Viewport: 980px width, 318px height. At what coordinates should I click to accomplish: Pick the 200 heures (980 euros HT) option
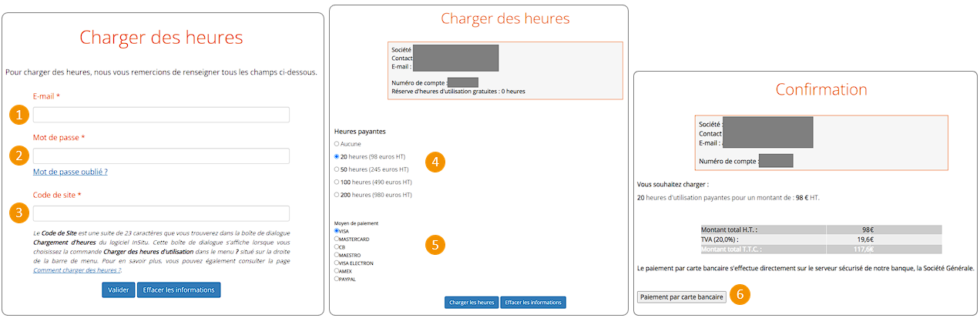[336, 195]
